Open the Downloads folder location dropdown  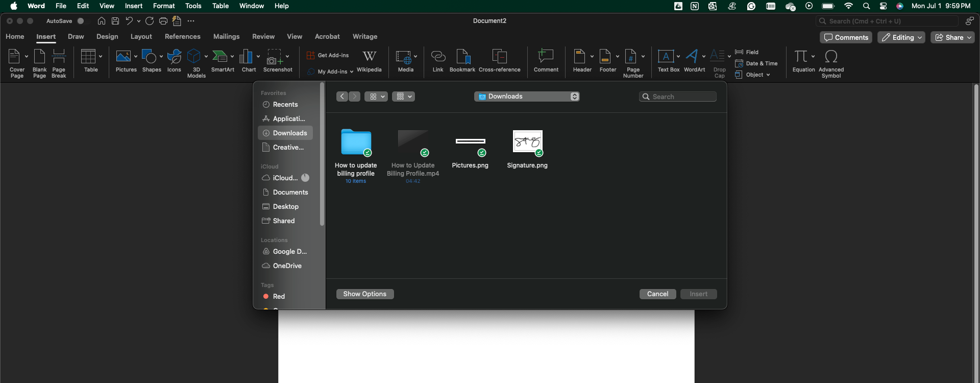(x=527, y=97)
